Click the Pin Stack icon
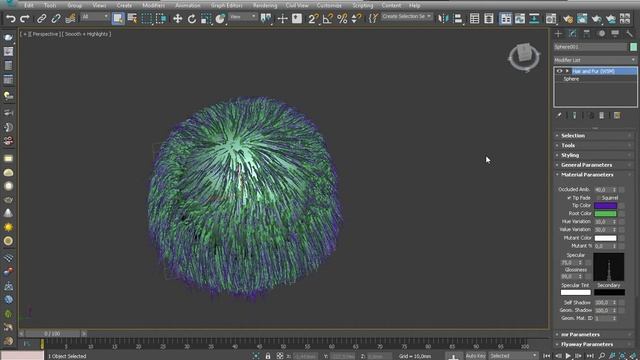Screen dimensions: 640x360 click(559, 116)
